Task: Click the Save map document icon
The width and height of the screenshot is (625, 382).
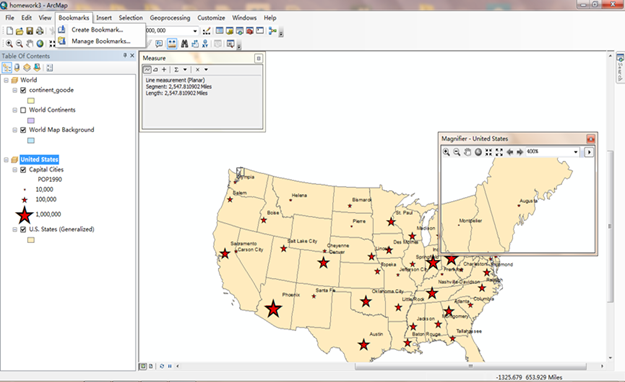Action: click(29, 31)
